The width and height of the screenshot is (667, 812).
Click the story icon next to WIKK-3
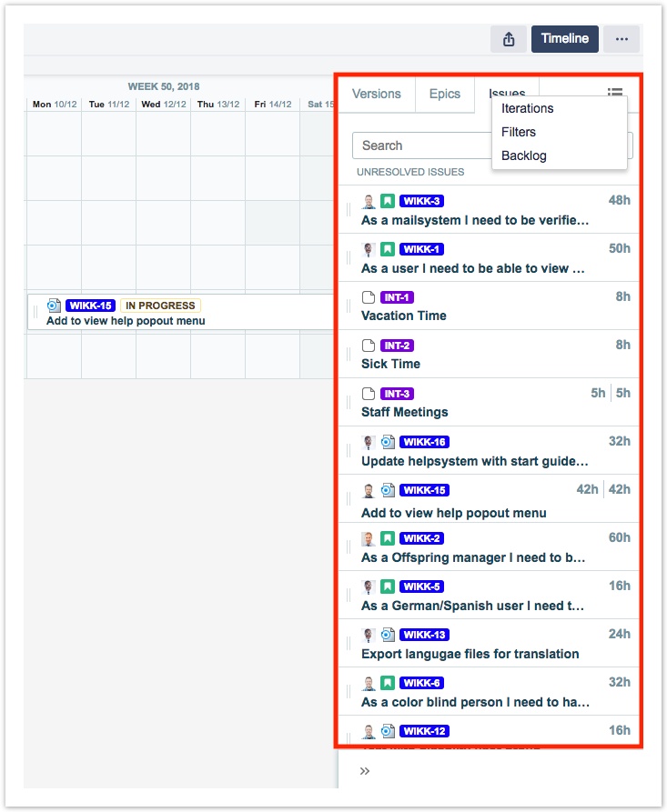(387, 201)
